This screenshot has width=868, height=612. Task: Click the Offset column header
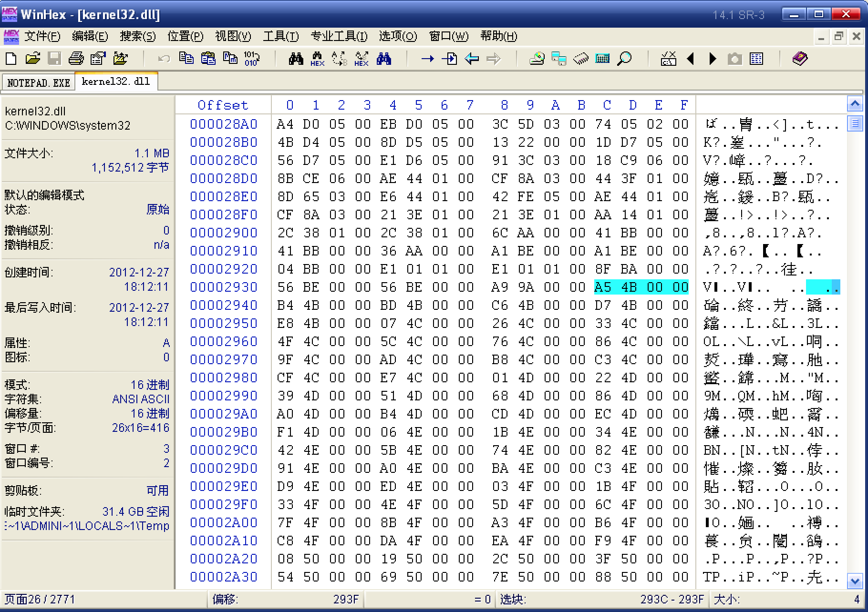(x=223, y=105)
